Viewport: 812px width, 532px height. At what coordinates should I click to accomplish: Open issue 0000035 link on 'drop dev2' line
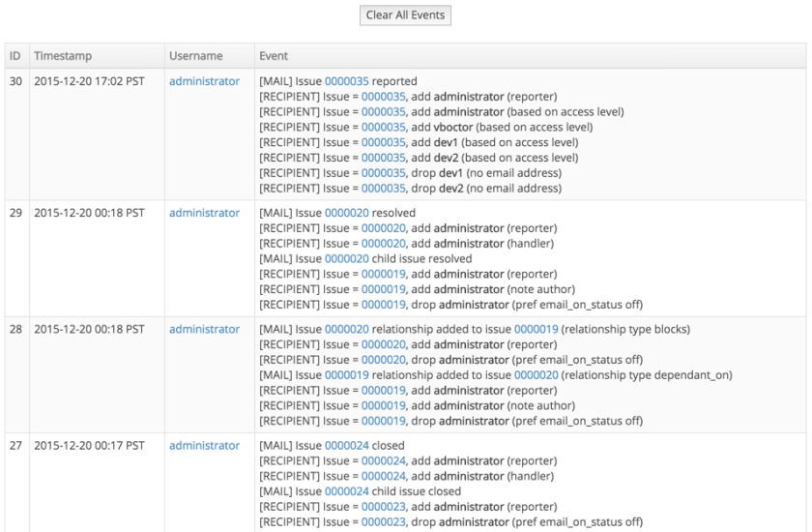383,189
